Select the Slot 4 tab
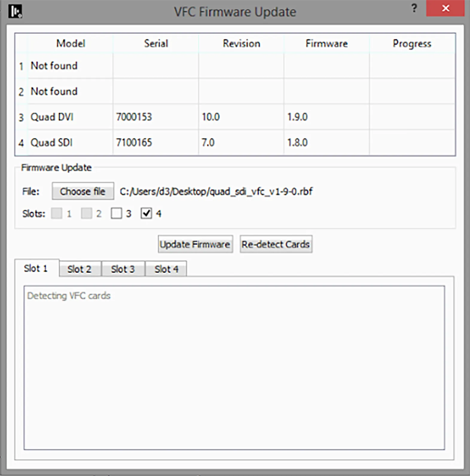This screenshot has width=470, height=476. click(x=166, y=269)
